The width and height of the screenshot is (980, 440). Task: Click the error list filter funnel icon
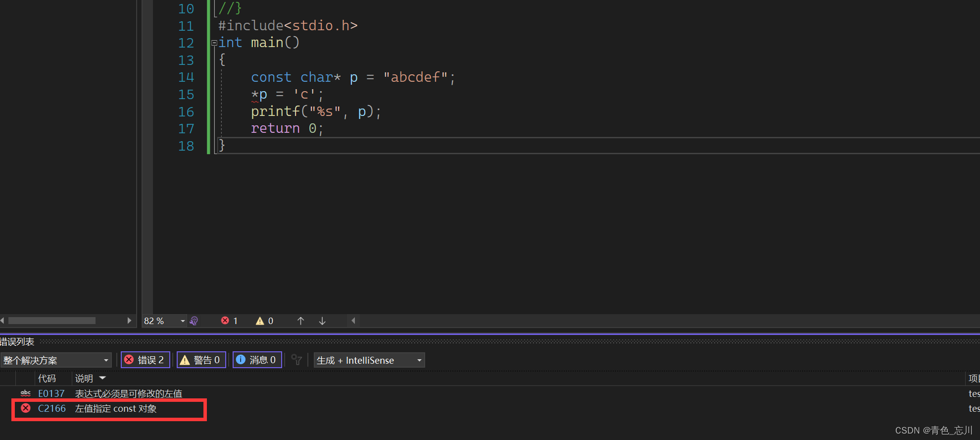click(x=296, y=360)
